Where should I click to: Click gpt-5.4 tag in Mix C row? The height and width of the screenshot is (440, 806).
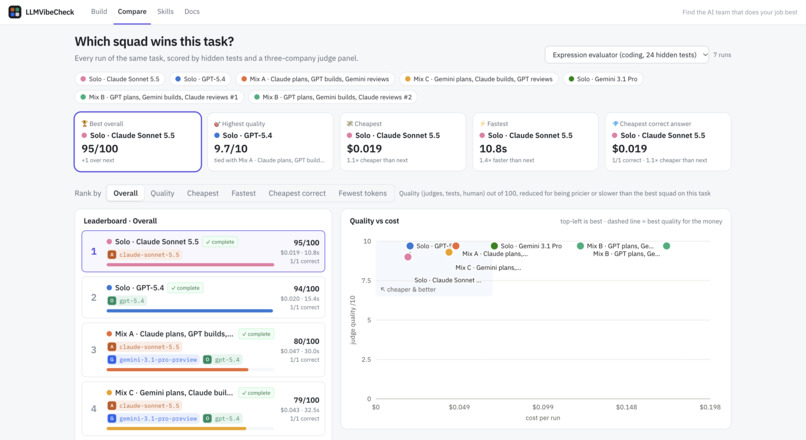[x=222, y=418]
